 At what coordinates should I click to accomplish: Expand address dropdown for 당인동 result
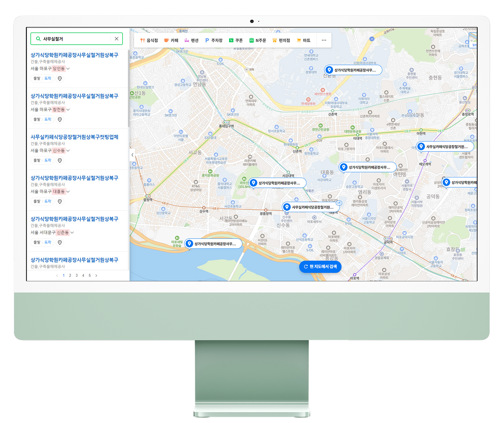pyautogui.click(x=68, y=69)
